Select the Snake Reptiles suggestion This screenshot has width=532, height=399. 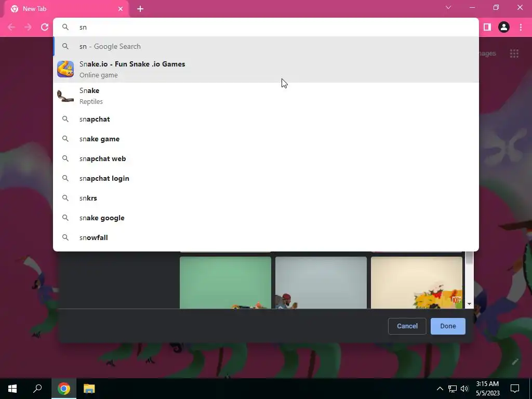coord(265,96)
